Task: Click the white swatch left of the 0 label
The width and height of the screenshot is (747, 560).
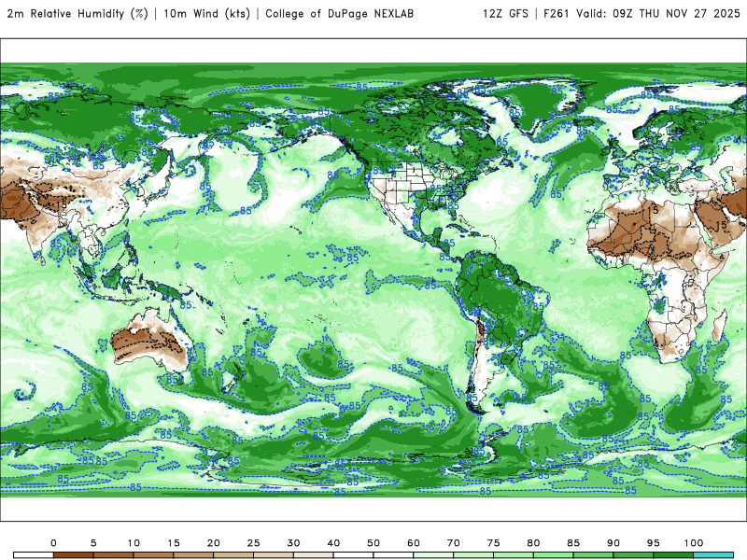Action: pos(34,555)
